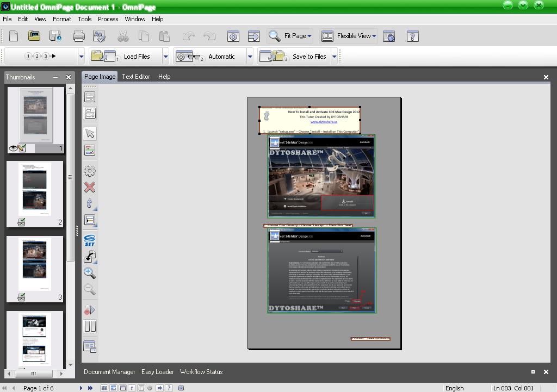Click the blue text zone tool
This screenshot has height=392, width=557.
click(90, 203)
